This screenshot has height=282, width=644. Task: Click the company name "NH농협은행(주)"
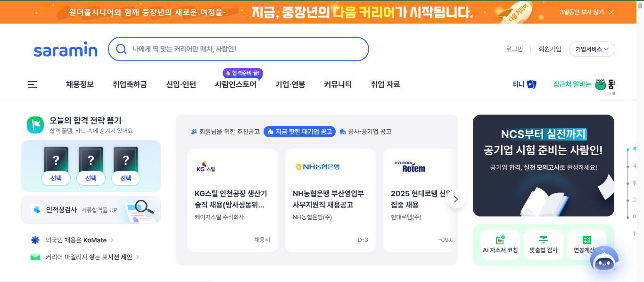[x=313, y=217]
